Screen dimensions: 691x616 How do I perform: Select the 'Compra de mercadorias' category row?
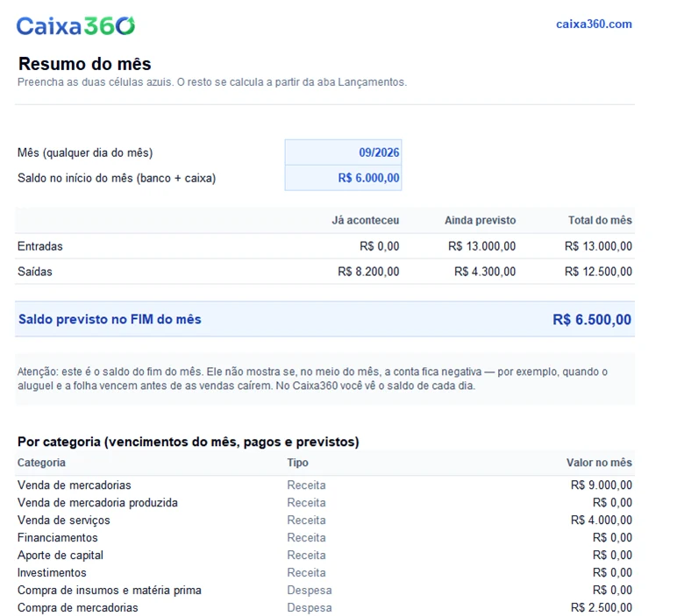[324, 608]
